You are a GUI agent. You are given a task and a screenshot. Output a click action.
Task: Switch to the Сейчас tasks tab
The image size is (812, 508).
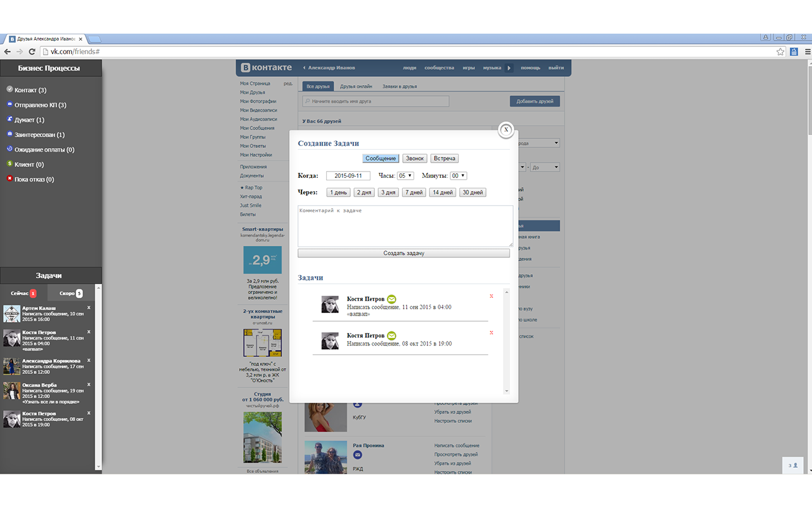point(23,293)
